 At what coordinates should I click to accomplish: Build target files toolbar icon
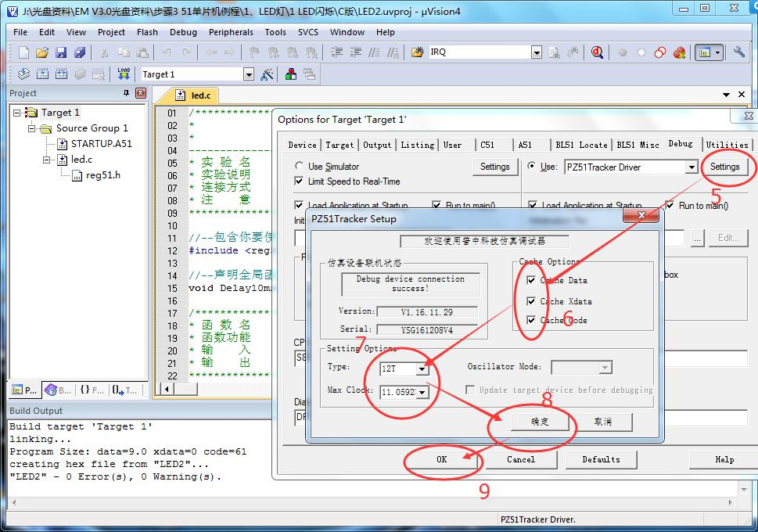[x=42, y=74]
